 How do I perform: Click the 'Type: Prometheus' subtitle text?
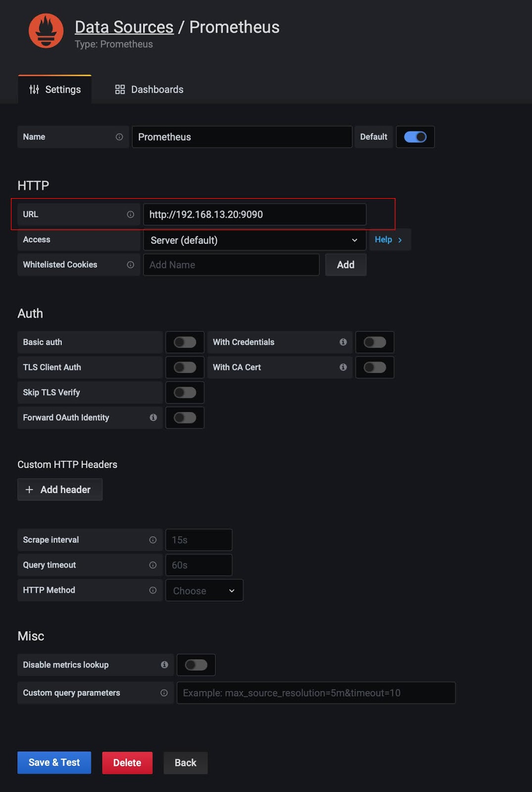(114, 44)
